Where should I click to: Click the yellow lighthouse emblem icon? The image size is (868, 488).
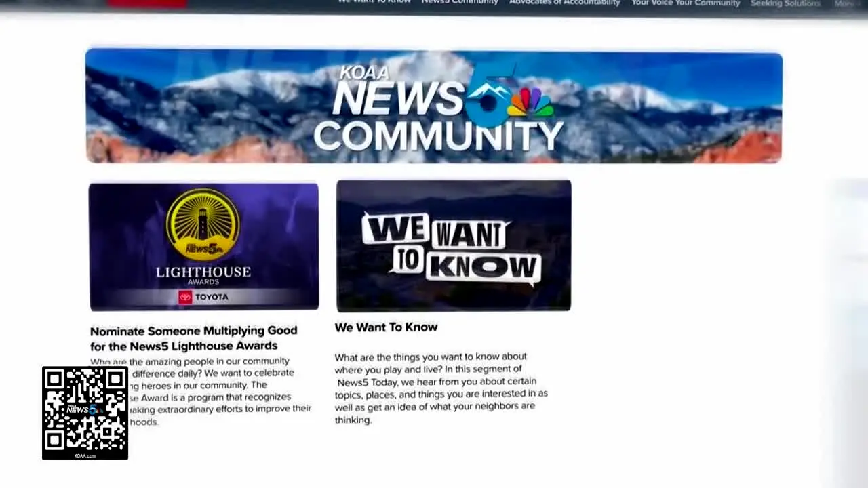(x=203, y=225)
